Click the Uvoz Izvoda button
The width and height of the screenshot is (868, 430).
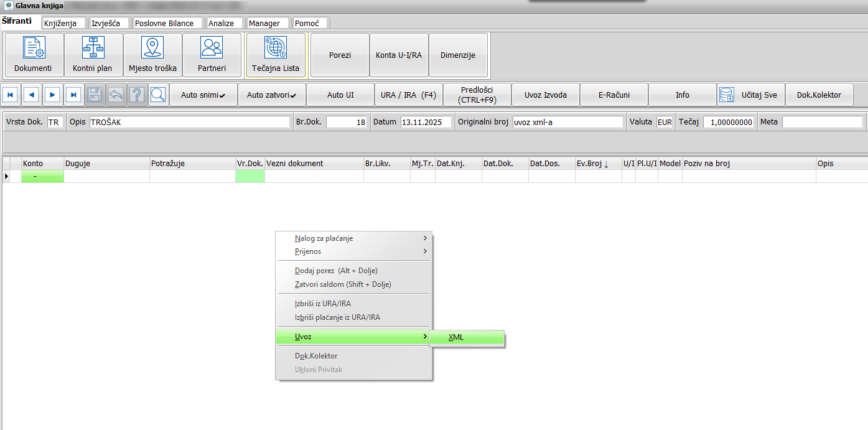tap(545, 95)
